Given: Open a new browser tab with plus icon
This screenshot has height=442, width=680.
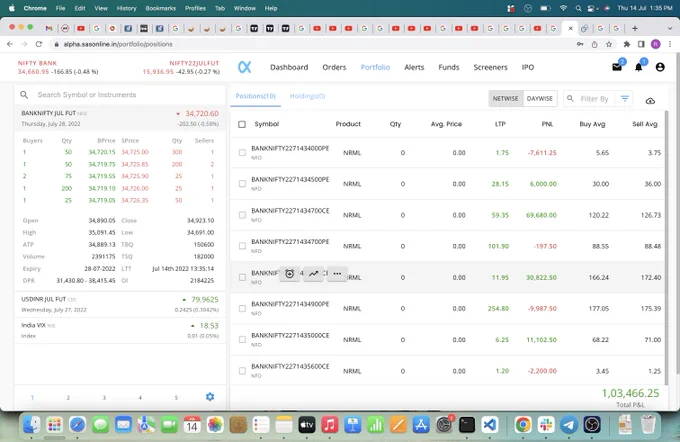Looking at the screenshot, I should (x=635, y=28).
